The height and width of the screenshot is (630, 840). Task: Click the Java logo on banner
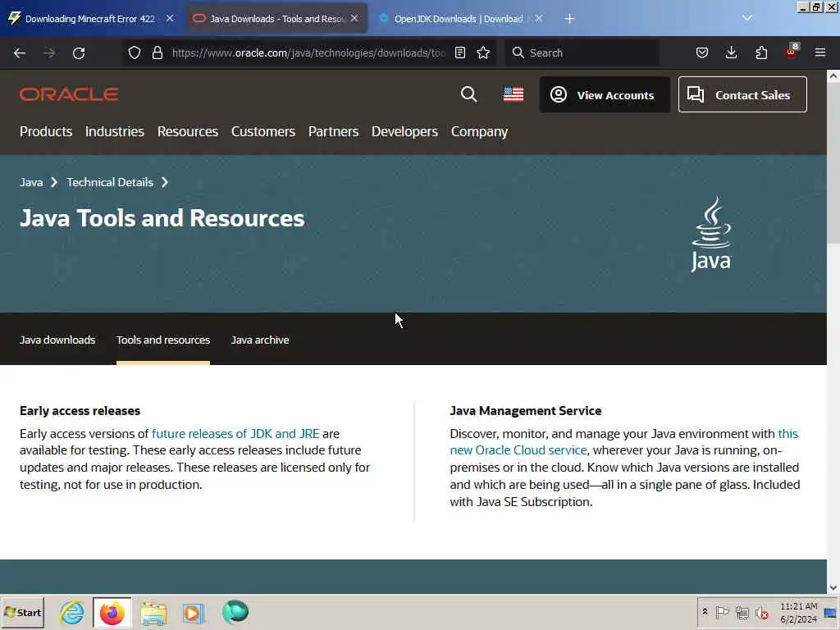pos(711,235)
